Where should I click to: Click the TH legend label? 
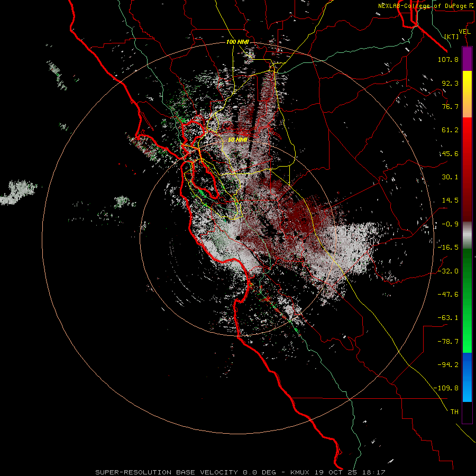click(454, 412)
